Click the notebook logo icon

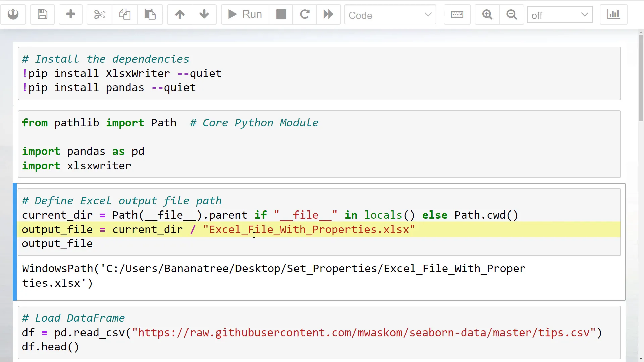pos(13,14)
